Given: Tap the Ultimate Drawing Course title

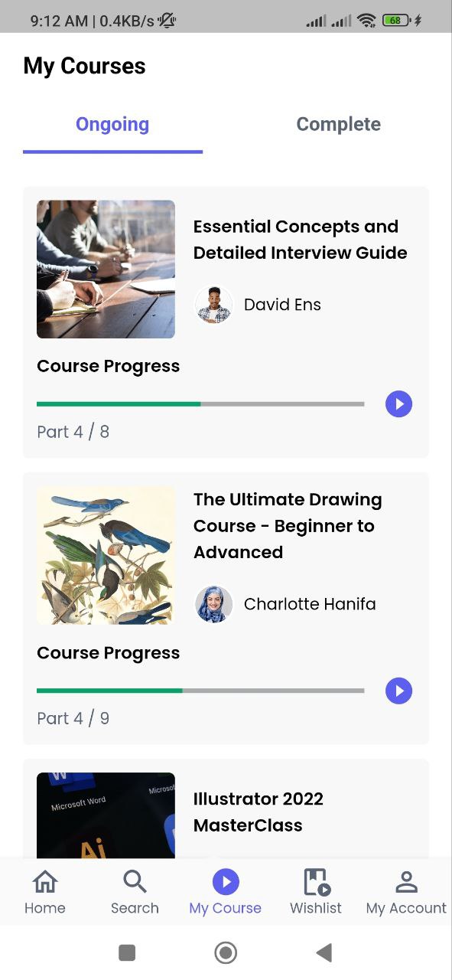Looking at the screenshot, I should click(x=288, y=525).
